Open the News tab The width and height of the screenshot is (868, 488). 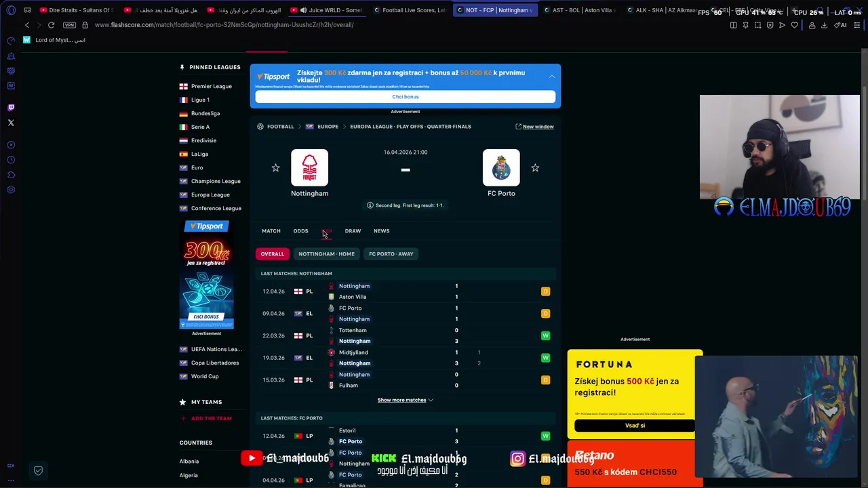381,231
